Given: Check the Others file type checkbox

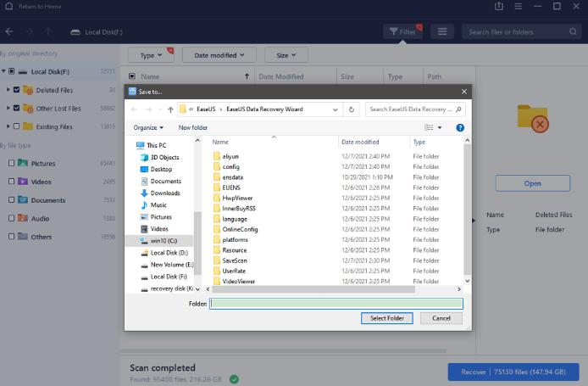Looking at the screenshot, I should 11,237.
